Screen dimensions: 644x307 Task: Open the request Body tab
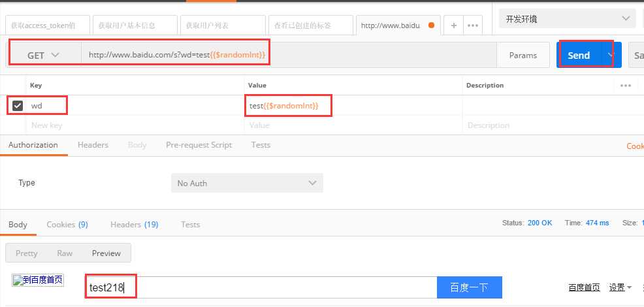pos(137,145)
